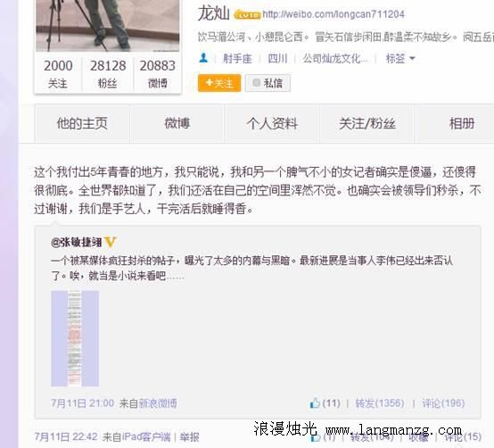Viewport: 494px width, 448px height.
Task: Open 评论(196) comments of the repost
Action: 443,402
